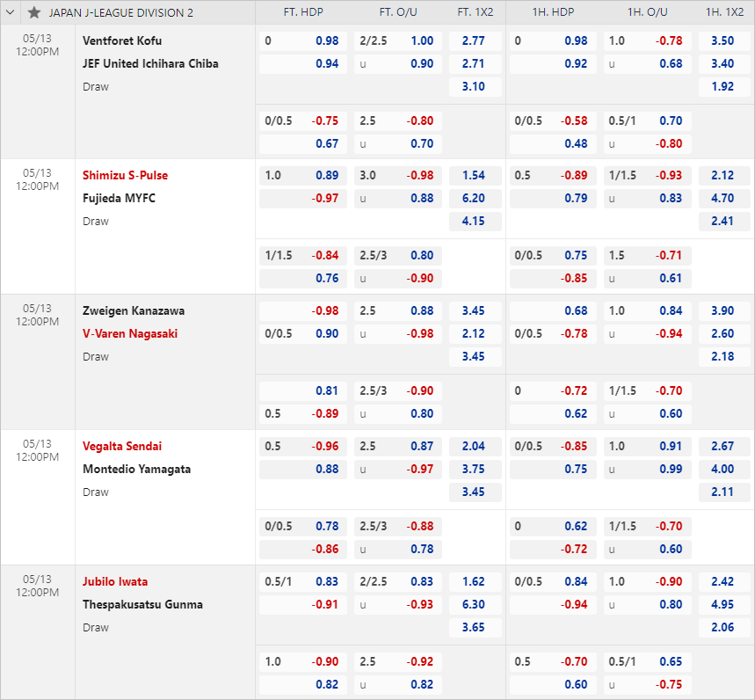
Task: Click Sendai match 1H under odds 0.99
Action: point(647,469)
